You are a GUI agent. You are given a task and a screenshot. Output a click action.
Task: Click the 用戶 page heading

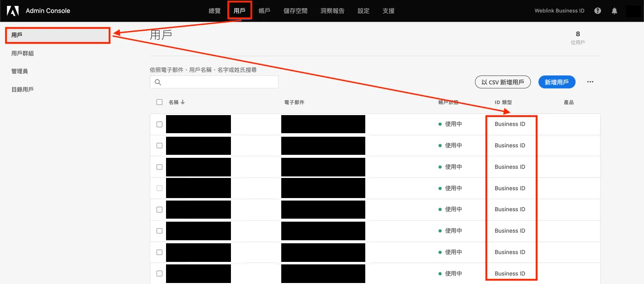161,35
